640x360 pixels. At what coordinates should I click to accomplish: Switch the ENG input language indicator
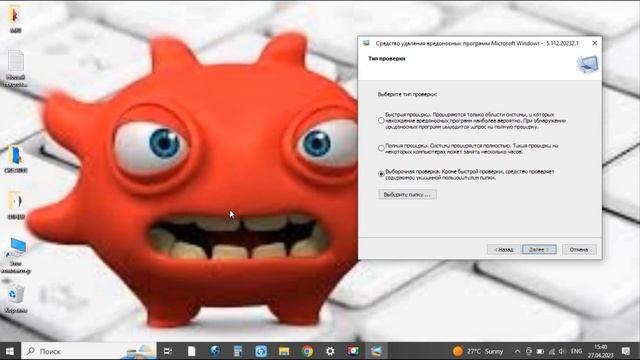[576, 351]
